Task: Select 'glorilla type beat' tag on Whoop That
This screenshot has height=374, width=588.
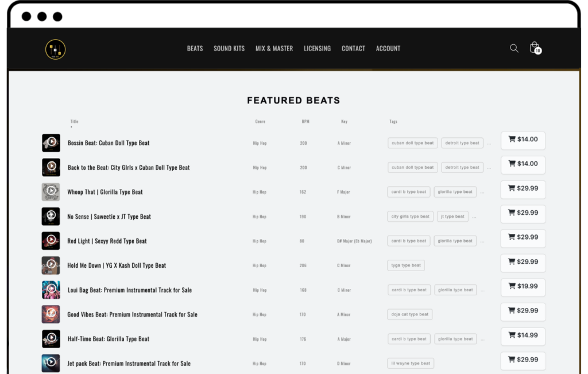Action: point(455,192)
